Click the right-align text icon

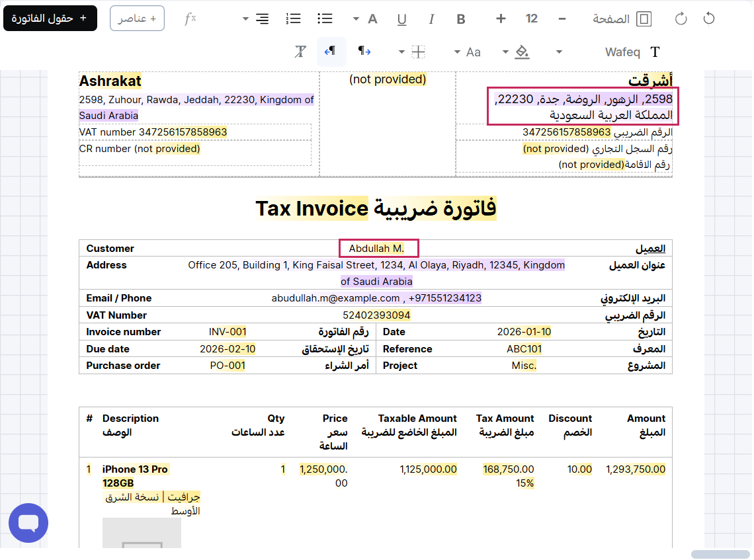(262, 19)
